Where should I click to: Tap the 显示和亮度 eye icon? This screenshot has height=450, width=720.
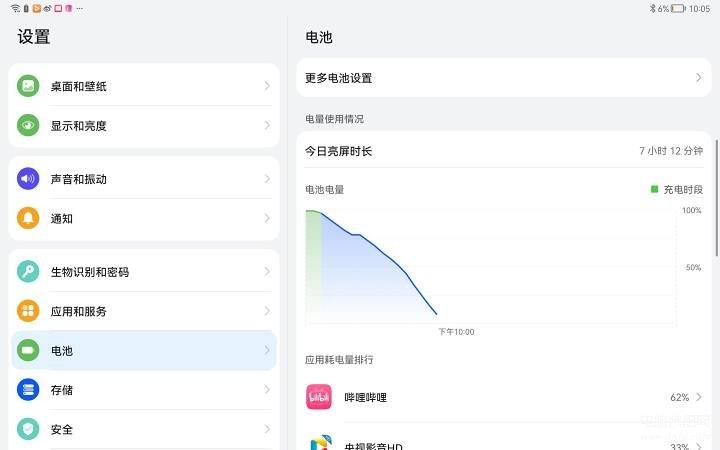[x=28, y=125]
